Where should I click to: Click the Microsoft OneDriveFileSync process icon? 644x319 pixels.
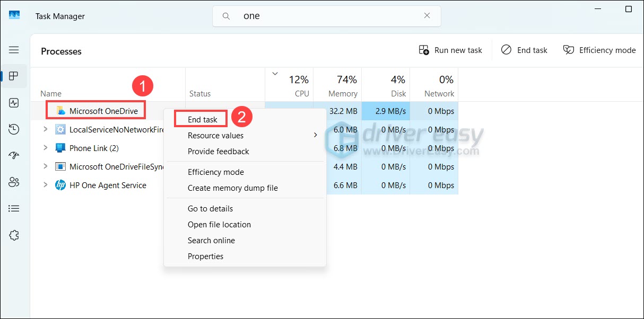(60, 167)
